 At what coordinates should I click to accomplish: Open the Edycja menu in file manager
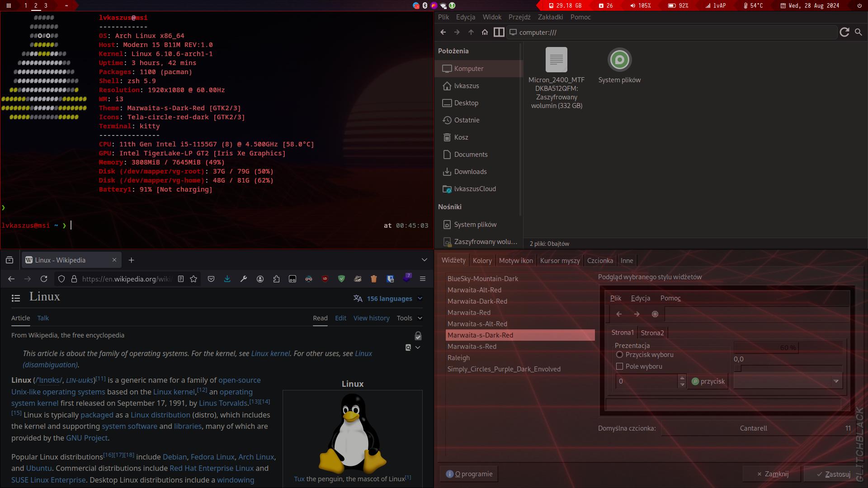coord(465,17)
